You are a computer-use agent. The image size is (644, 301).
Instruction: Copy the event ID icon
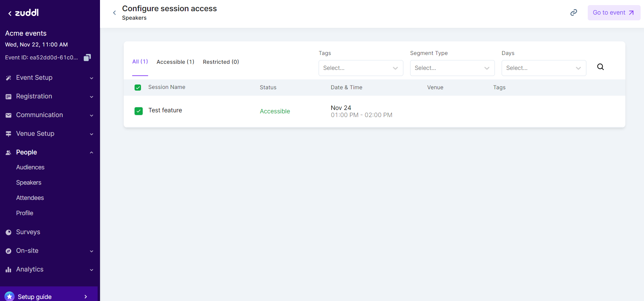pos(87,58)
